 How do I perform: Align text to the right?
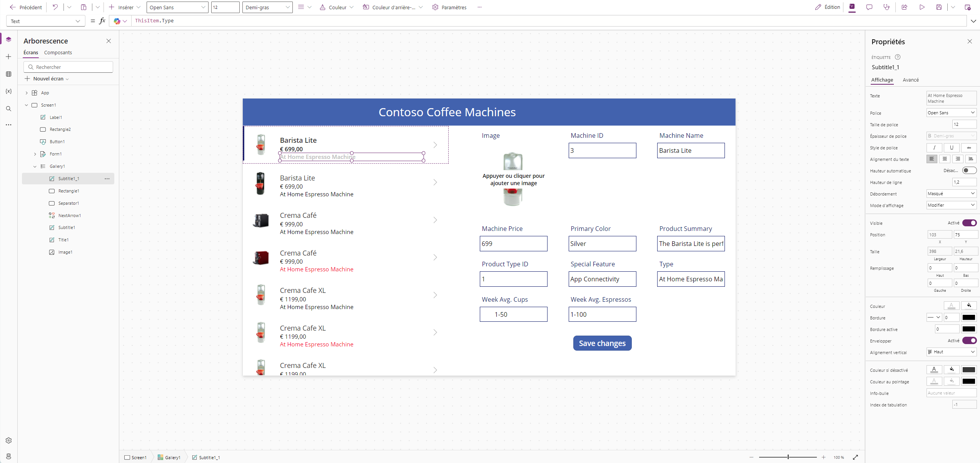(958, 159)
